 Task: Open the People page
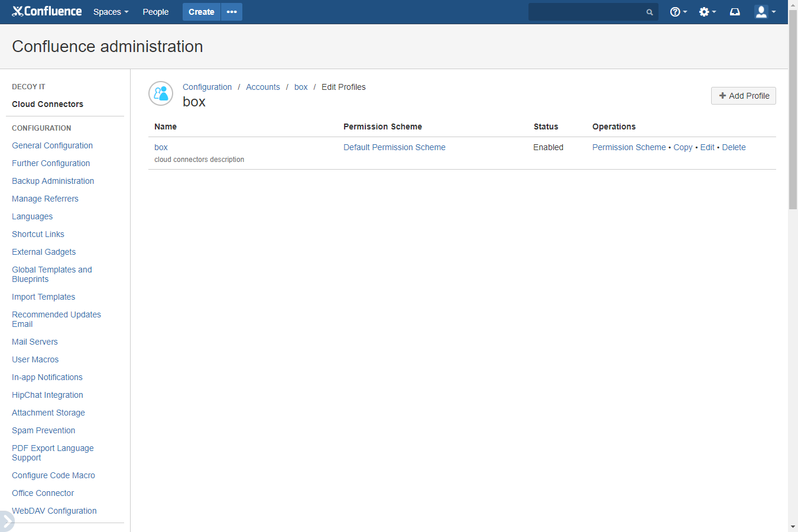[155, 12]
